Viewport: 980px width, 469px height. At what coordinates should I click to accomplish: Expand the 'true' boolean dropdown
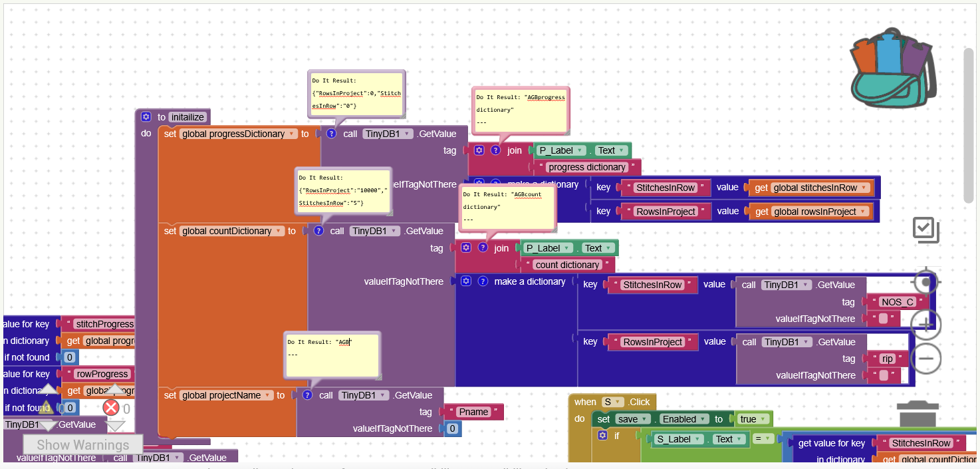pos(763,419)
